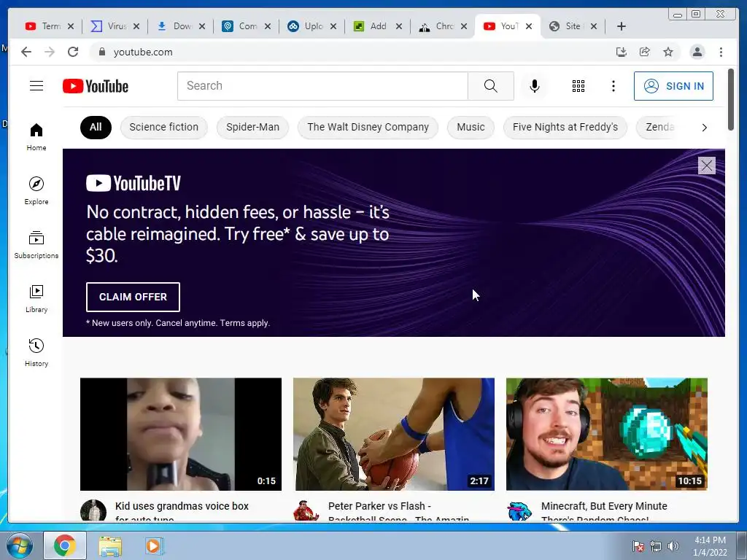Open Explore in the sidebar
The image size is (747, 560).
pyautogui.click(x=36, y=191)
